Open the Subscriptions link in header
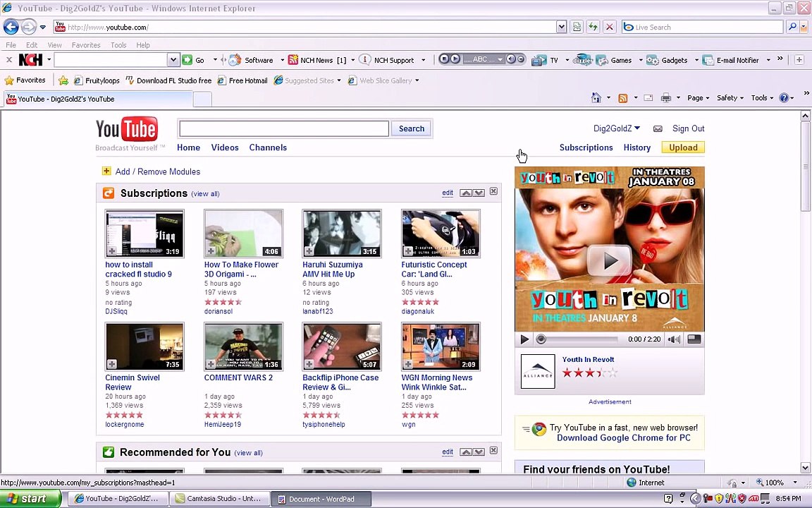The width and height of the screenshot is (812, 508). pyautogui.click(x=586, y=147)
